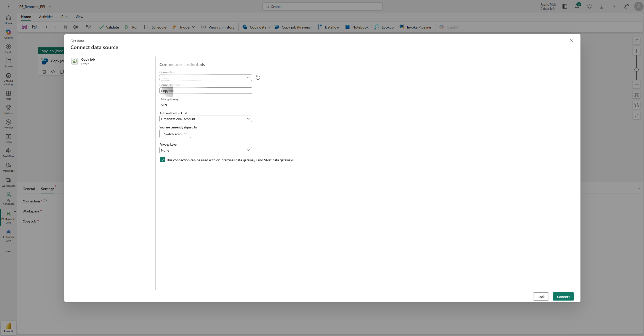Open the Monitor hub in the sidebar
Image resolution: width=644 pixels, height=336 pixels.
[x=8, y=124]
